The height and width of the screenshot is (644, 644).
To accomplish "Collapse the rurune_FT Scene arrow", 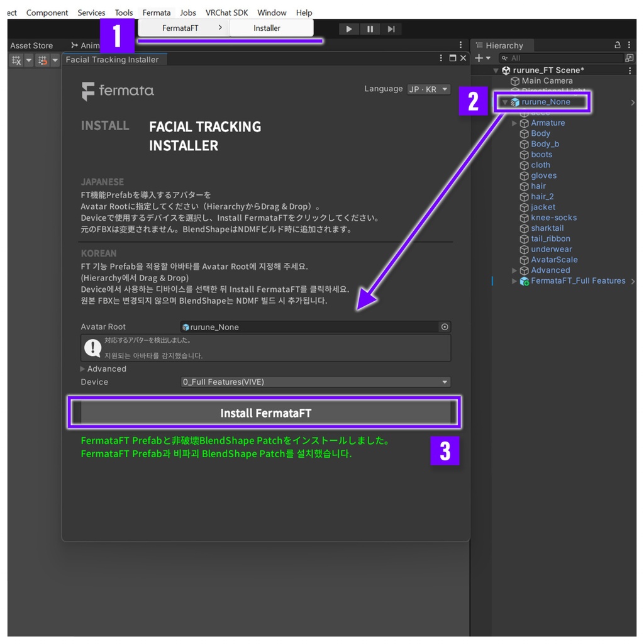I will [x=496, y=70].
